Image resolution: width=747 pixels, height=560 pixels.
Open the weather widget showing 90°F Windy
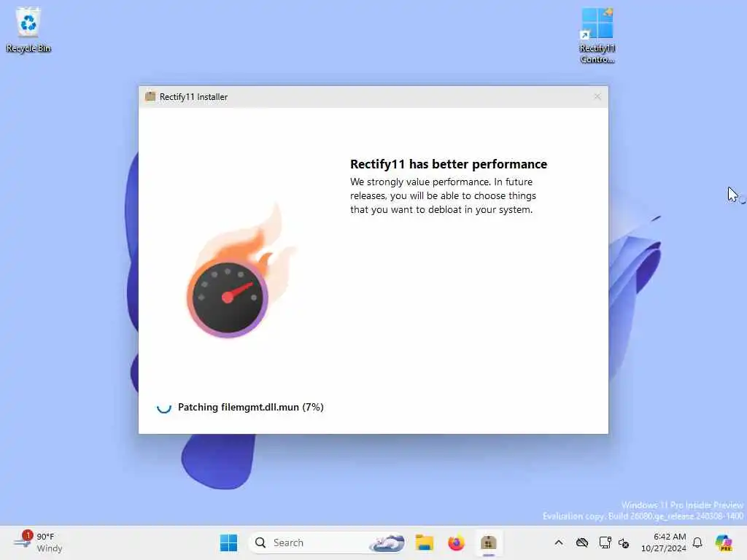[x=38, y=542]
